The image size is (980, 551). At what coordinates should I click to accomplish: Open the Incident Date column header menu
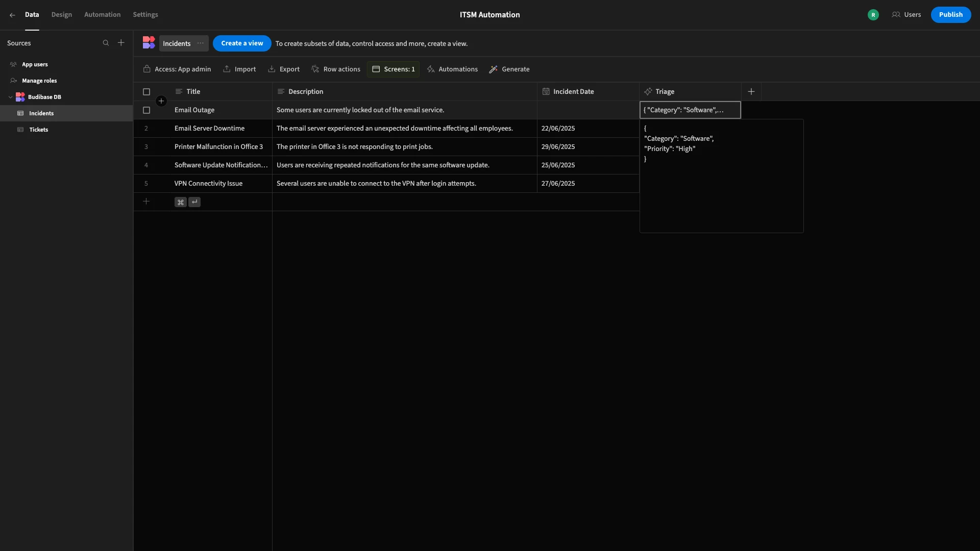(x=588, y=91)
